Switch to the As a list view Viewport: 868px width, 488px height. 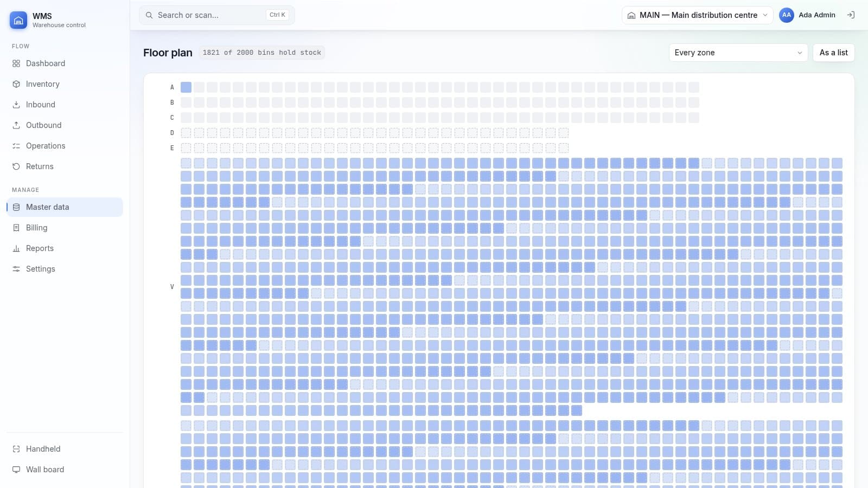(834, 53)
